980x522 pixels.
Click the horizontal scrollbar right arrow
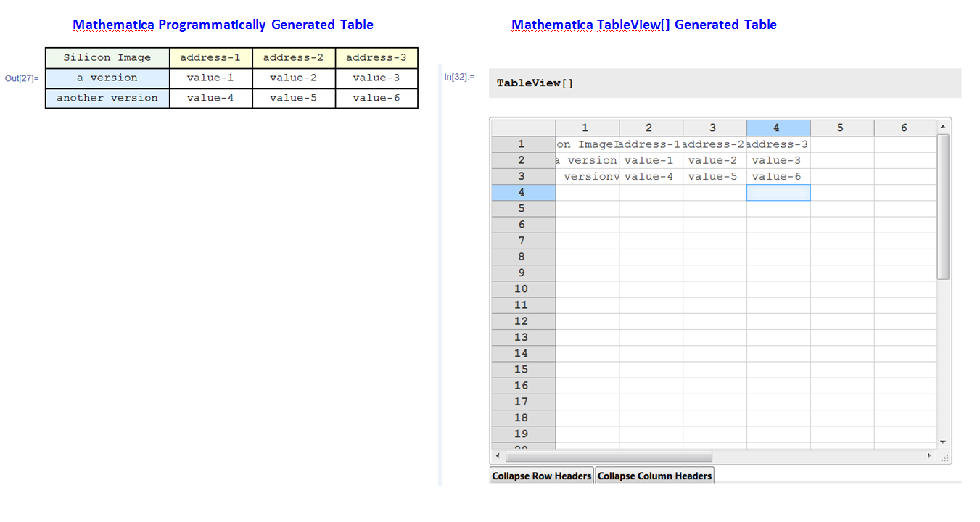(x=929, y=455)
